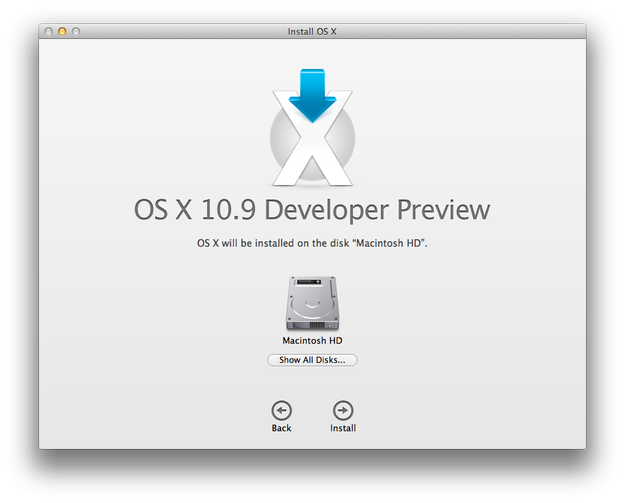Click the OS X installer logo
This screenshot has width=625, height=503.
[x=312, y=128]
